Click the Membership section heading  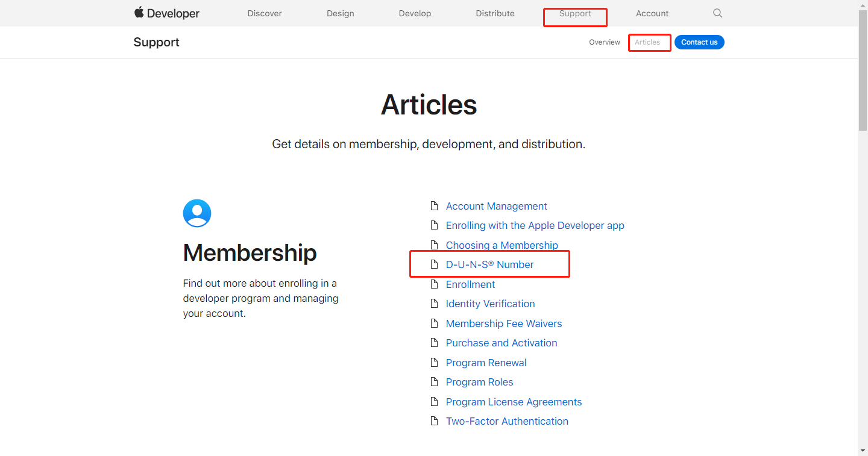click(x=250, y=252)
